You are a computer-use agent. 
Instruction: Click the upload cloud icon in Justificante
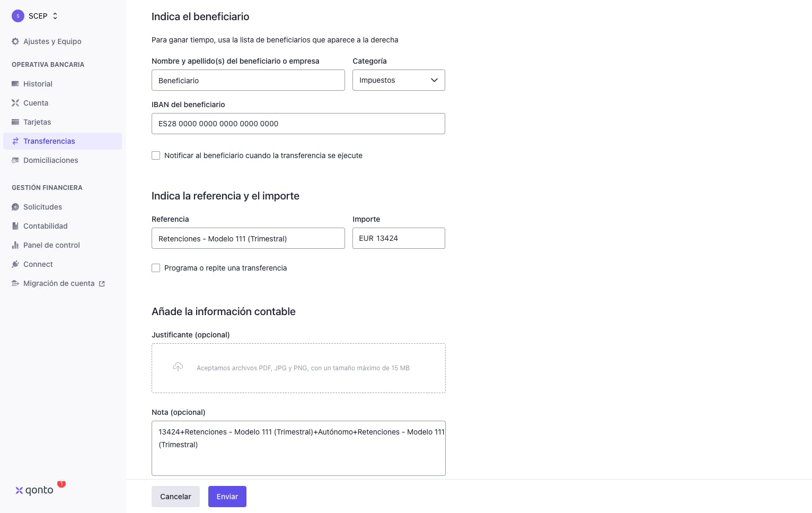pyautogui.click(x=178, y=367)
